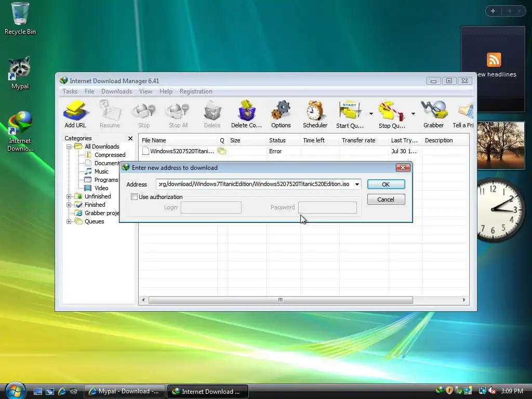Image resolution: width=532 pixels, height=399 pixels.
Task: Open the Address combo box dropdown arrow
Action: tap(357, 184)
